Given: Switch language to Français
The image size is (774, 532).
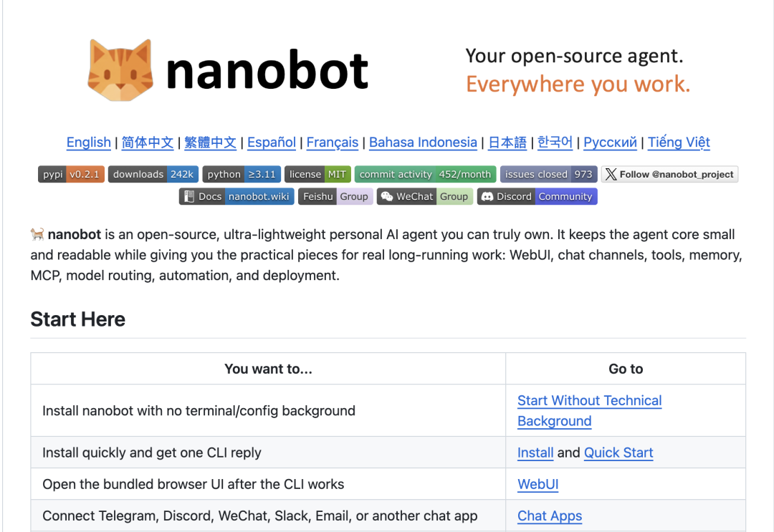Looking at the screenshot, I should [333, 142].
